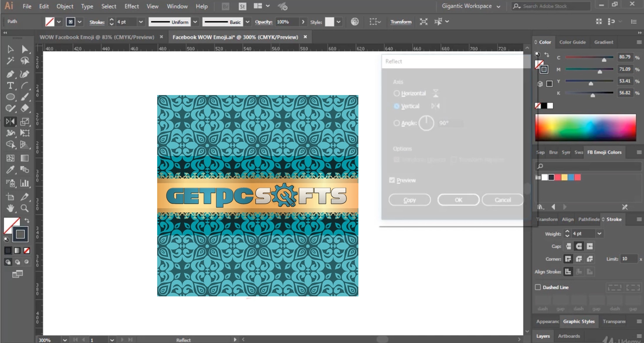Open the Window menu
Viewport: 644px width, 343px height.
[x=177, y=6]
